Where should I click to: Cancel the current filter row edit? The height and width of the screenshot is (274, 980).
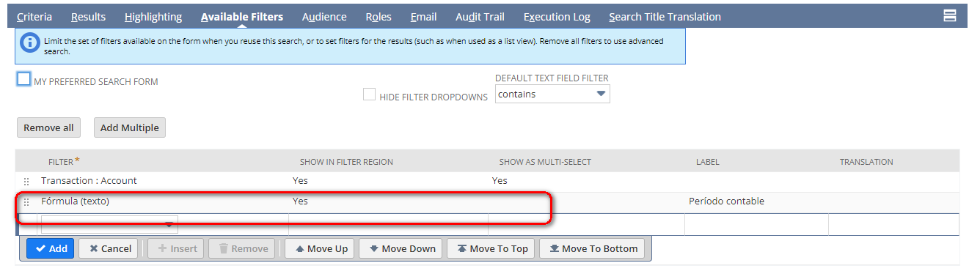point(109,248)
